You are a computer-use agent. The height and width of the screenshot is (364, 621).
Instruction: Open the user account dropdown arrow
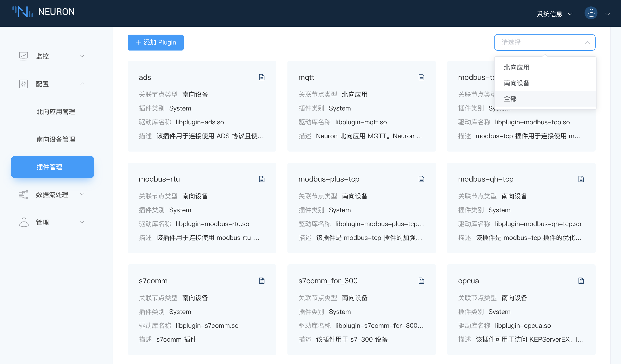tap(608, 14)
